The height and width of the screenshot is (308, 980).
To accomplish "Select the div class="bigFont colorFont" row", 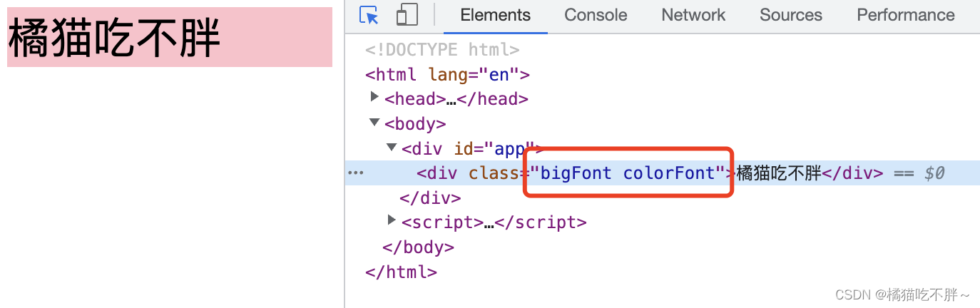I will [662, 173].
